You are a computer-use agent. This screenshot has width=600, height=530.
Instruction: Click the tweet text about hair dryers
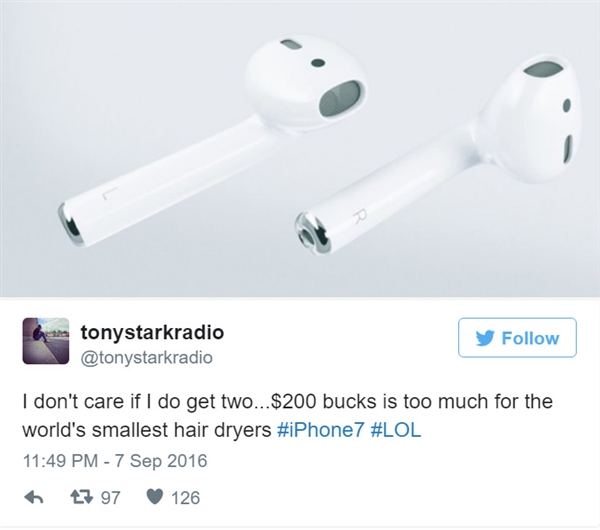(287, 416)
